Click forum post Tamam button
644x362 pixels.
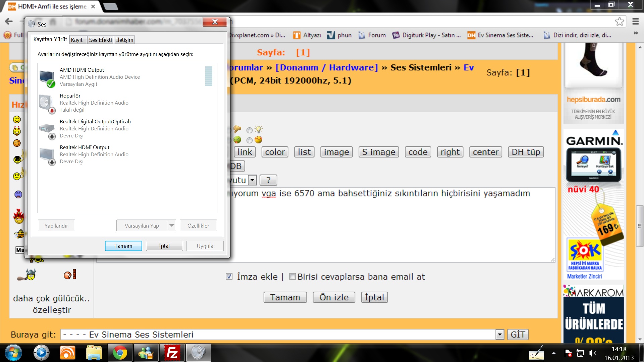pos(285,297)
